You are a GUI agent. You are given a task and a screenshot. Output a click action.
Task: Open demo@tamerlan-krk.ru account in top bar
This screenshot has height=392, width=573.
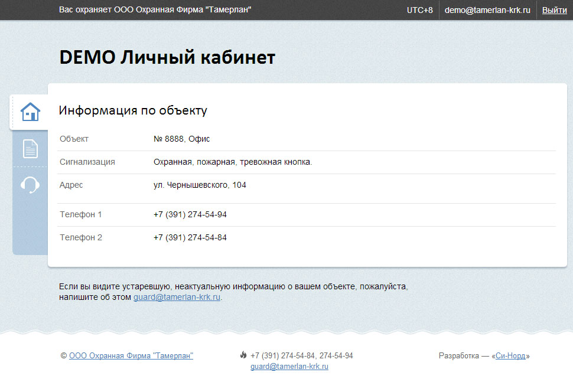(487, 10)
